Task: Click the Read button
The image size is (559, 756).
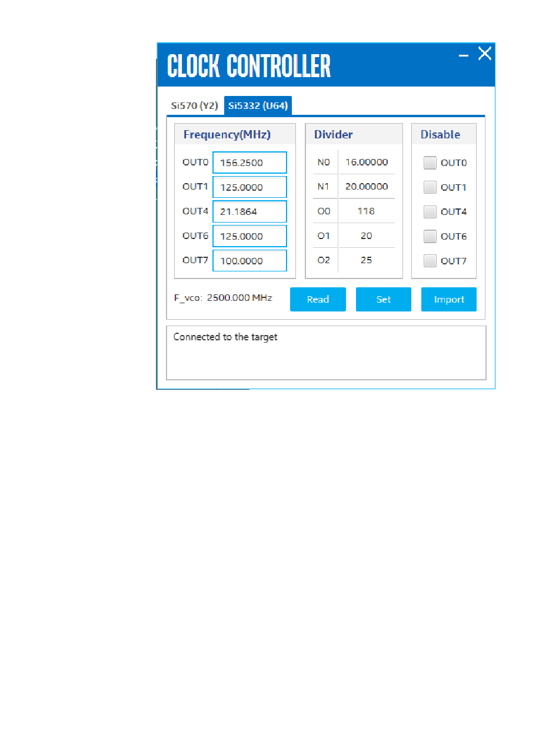Action: click(x=318, y=299)
